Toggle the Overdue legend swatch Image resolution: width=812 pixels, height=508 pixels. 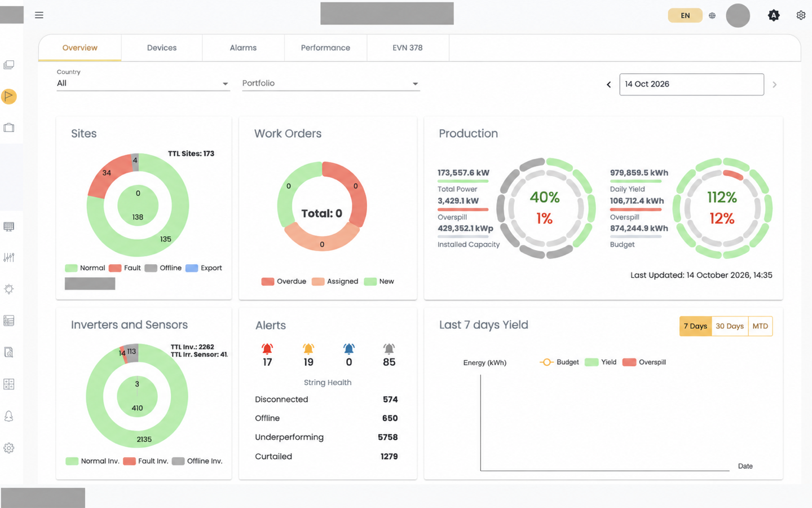(268, 282)
